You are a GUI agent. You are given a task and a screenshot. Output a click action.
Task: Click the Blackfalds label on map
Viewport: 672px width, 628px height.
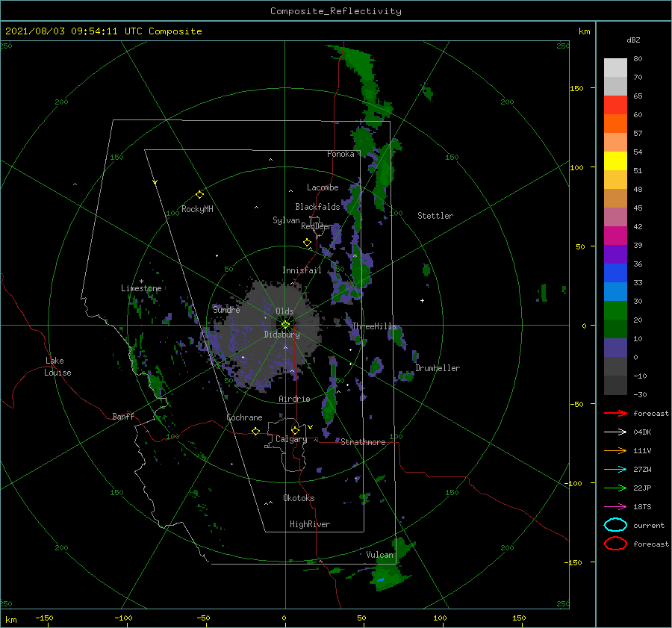[317, 207]
